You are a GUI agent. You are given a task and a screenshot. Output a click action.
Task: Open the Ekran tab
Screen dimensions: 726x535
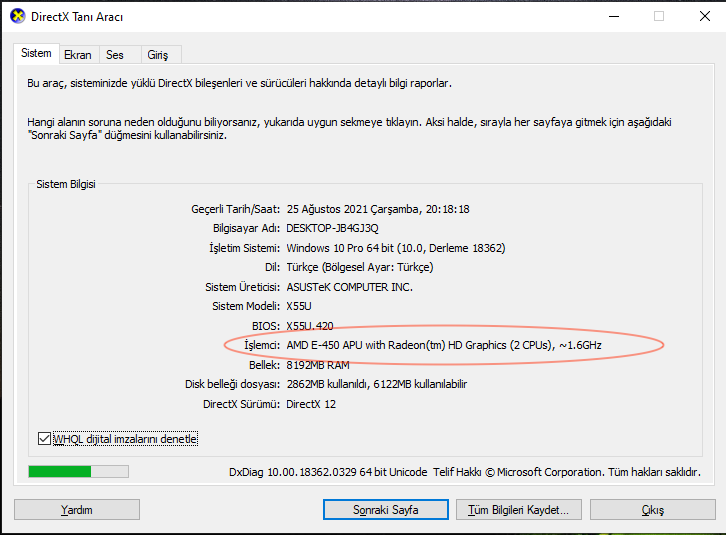(78, 55)
